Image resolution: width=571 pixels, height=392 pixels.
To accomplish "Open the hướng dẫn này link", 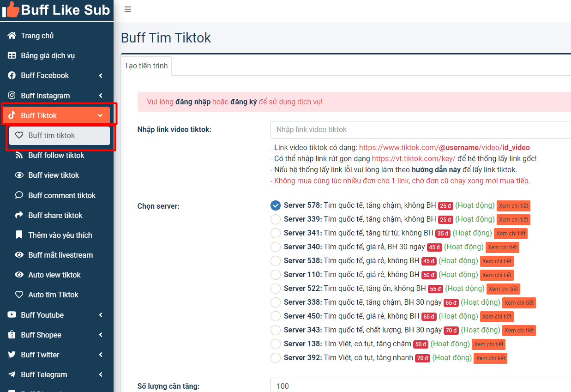I will [436, 169].
